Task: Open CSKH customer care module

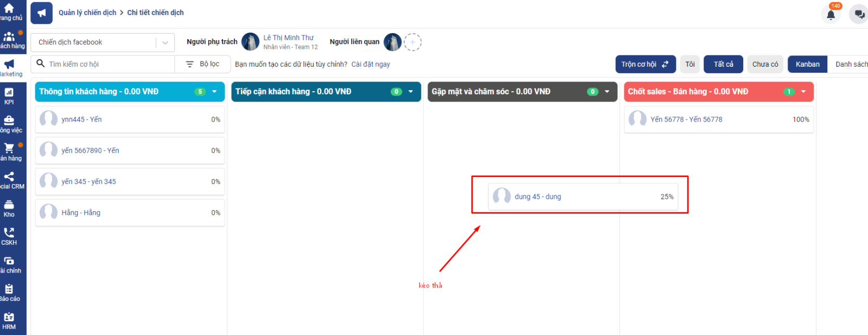Action: [9, 237]
